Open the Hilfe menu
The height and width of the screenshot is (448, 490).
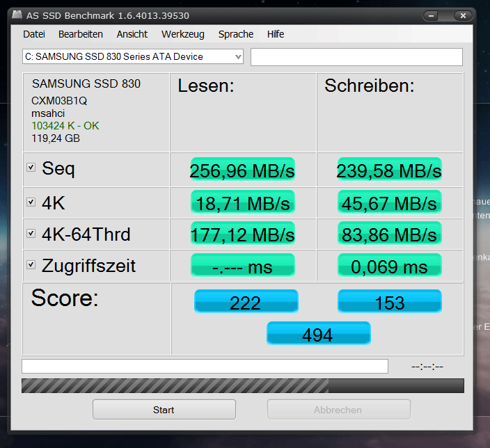pos(276,34)
